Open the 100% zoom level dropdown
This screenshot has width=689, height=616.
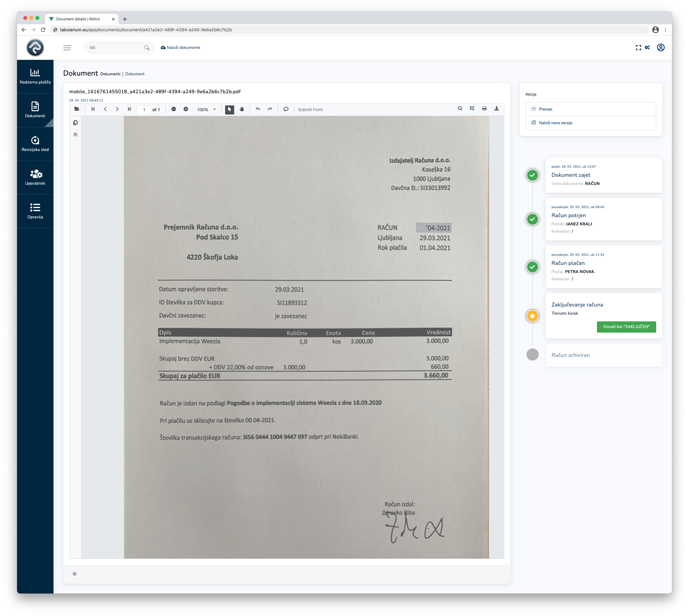206,110
